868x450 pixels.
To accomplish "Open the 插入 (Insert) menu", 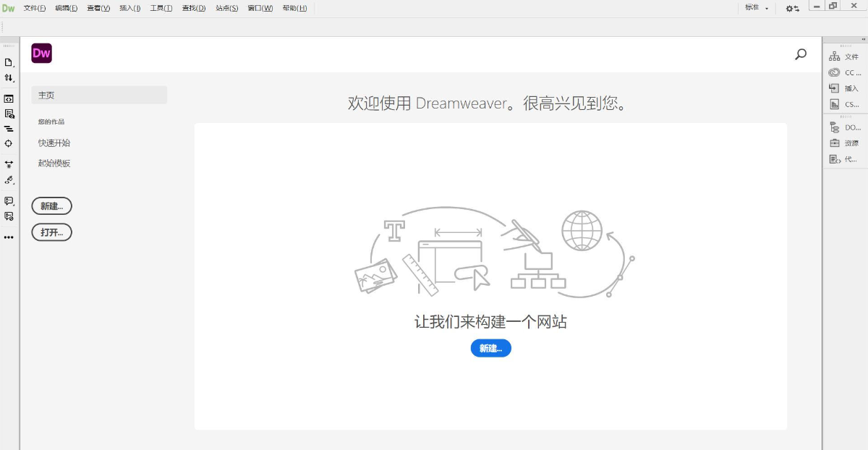I will 129,8.
